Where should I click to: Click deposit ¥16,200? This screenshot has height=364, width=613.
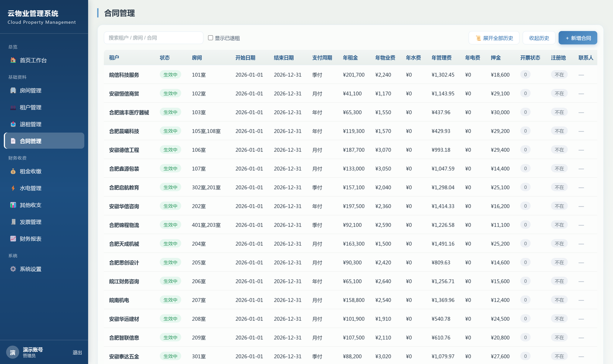(x=500, y=207)
